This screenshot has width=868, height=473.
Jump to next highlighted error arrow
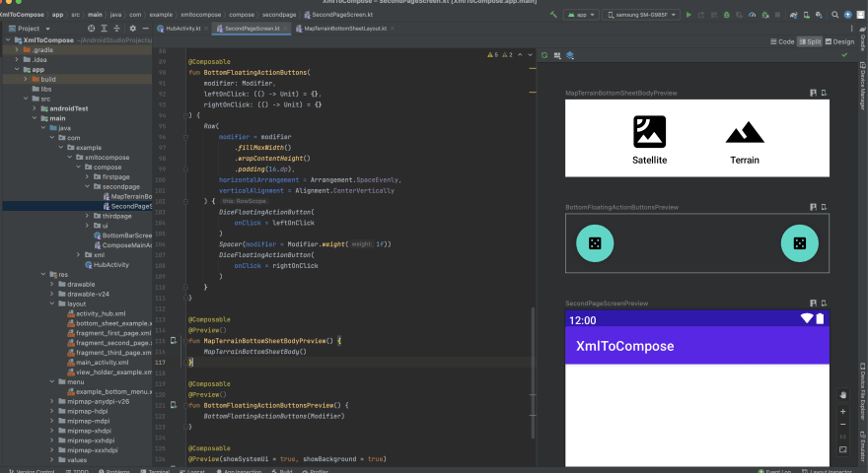(x=531, y=55)
